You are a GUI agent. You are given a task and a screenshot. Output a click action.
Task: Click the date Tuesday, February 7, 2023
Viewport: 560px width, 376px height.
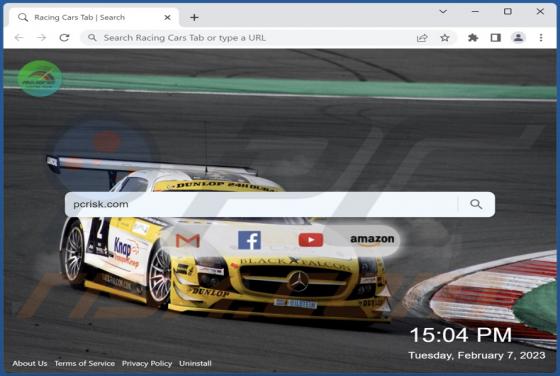pyautogui.click(x=477, y=356)
